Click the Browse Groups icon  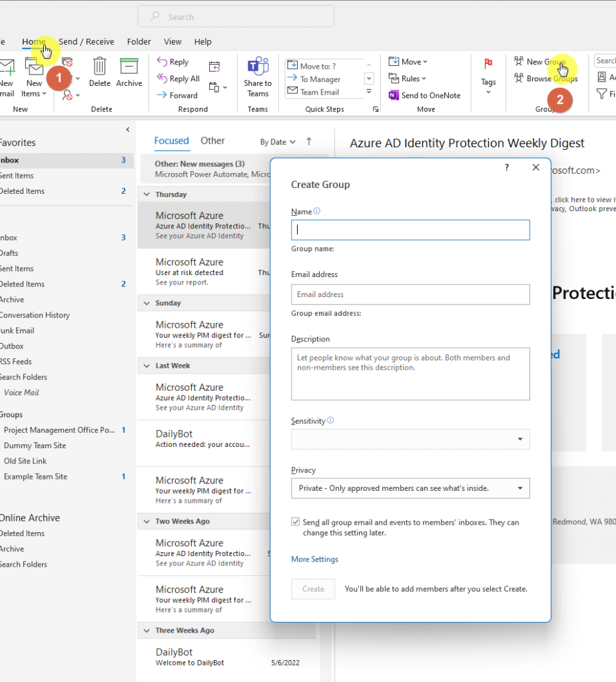(x=519, y=79)
